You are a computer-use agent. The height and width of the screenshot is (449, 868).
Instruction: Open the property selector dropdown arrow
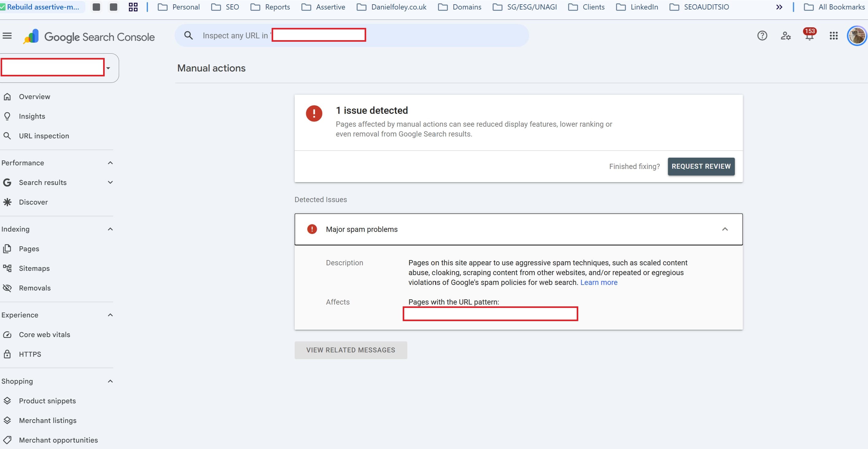(x=108, y=68)
